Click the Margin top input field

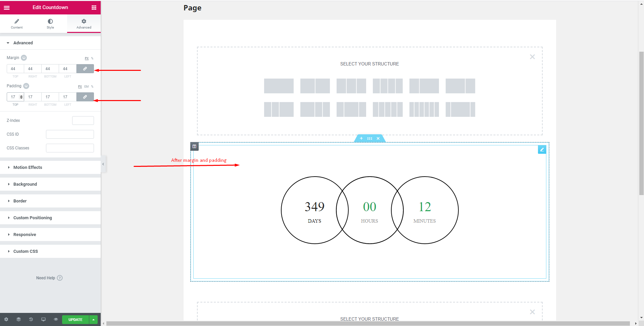coord(15,69)
